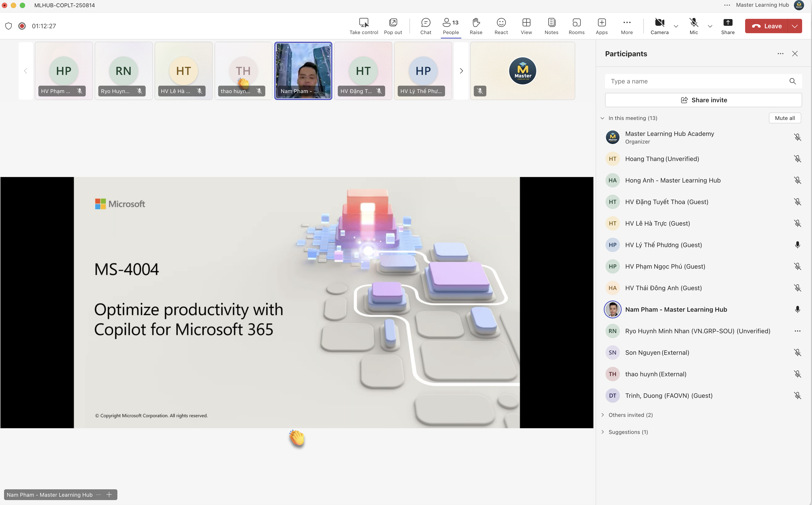Open title bar ellipsis menu
The height and width of the screenshot is (505, 812).
[727, 5]
